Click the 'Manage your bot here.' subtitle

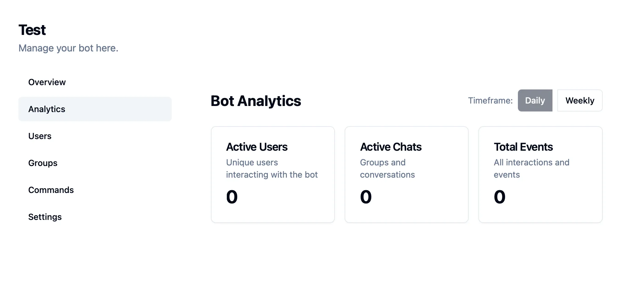pyautogui.click(x=68, y=48)
